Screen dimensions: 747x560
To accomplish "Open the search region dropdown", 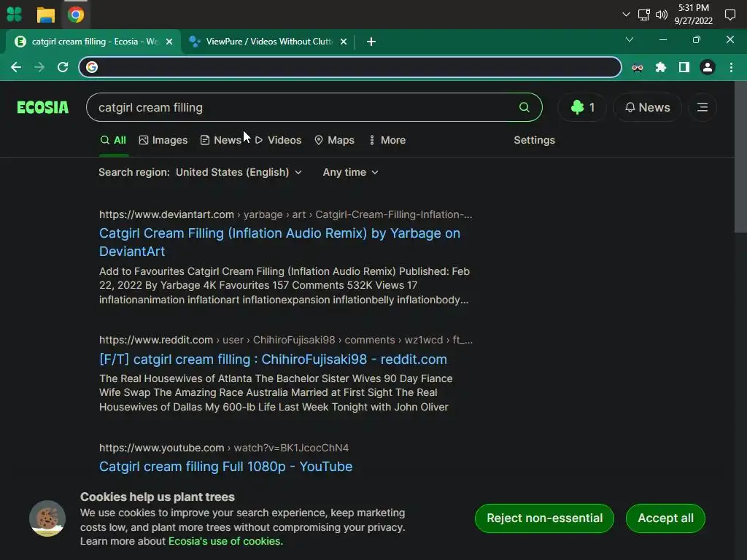I will pyautogui.click(x=239, y=172).
